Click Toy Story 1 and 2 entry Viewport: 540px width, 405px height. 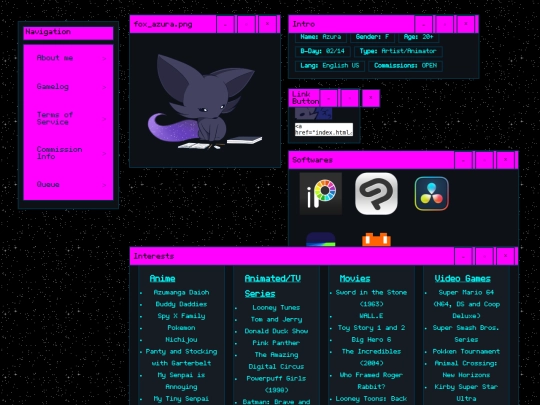pyautogui.click(x=371, y=328)
